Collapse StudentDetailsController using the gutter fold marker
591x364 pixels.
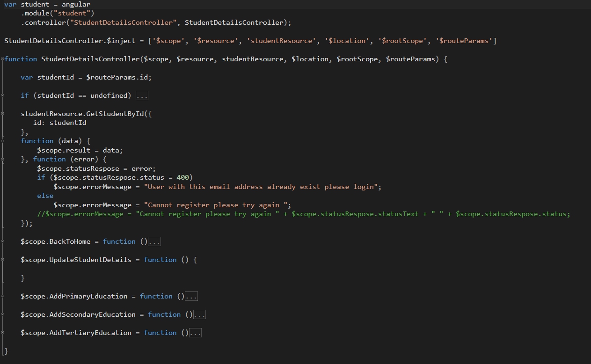coord(3,59)
